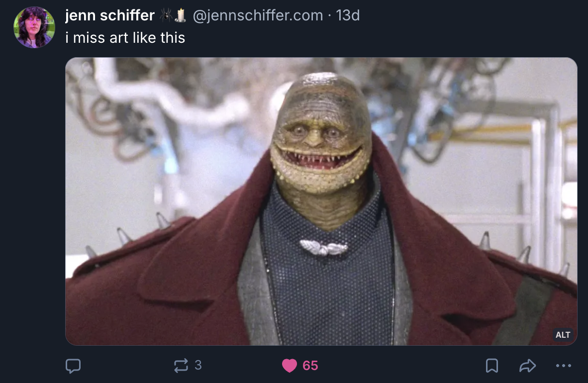Open the three-dot more options menu
Screen dimensions: 588x383
pos(563,366)
